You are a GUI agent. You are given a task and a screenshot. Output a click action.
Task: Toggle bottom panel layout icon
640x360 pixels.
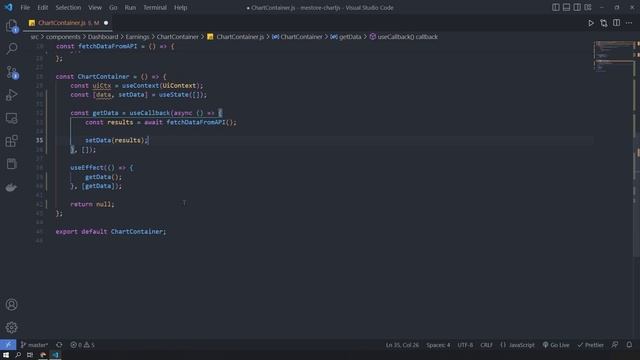pyautogui.click(x=566, y=7)
